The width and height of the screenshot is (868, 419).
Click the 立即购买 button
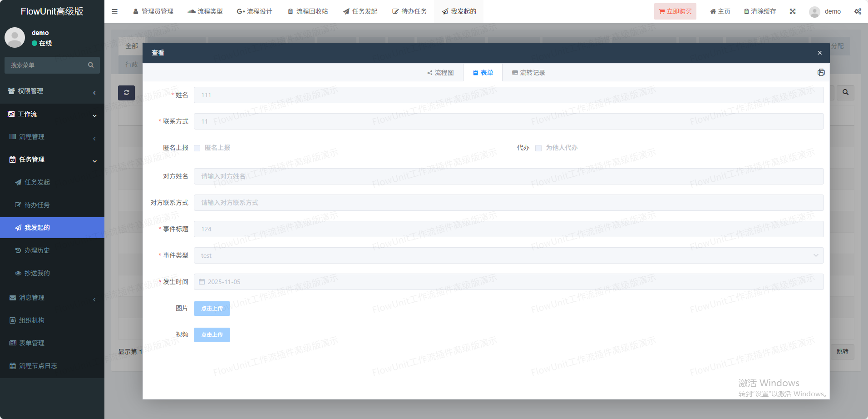(x=675, y=11)
